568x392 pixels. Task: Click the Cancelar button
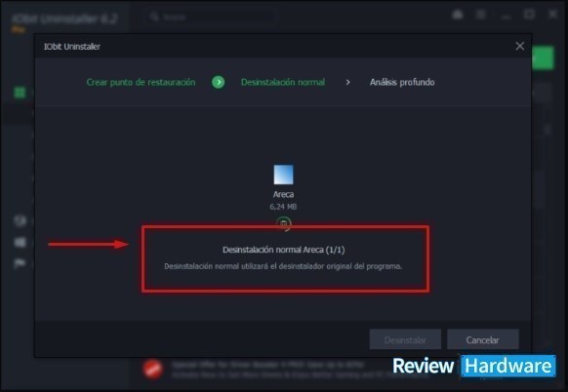point(483,339)
